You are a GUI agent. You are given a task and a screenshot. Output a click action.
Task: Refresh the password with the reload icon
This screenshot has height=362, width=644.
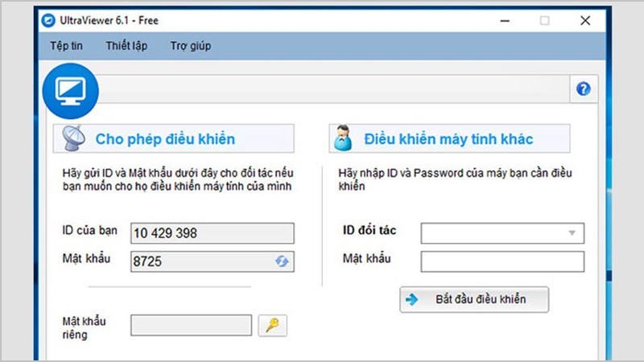coord(282,261)
